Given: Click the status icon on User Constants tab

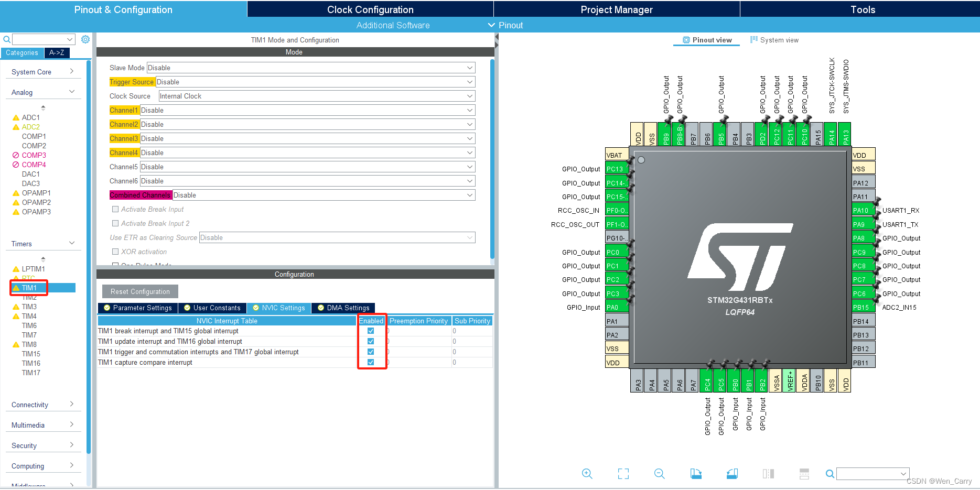Looking at the screenshot, I should [x=187, y=308].
